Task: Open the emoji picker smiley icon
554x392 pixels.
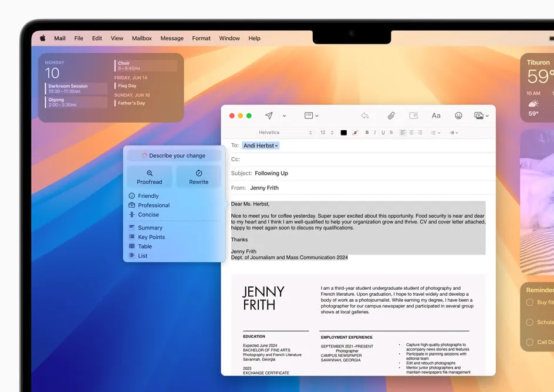Action: (458, 116)
